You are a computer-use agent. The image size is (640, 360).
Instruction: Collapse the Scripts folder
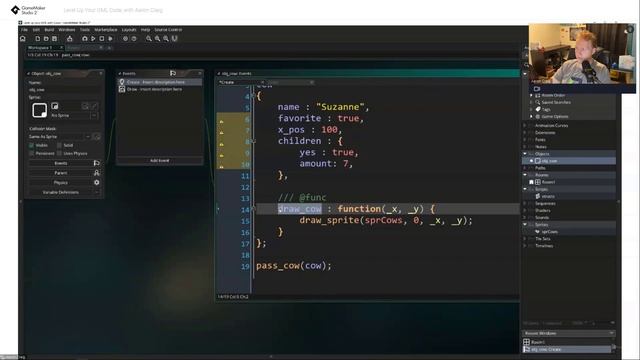(525, 189)
